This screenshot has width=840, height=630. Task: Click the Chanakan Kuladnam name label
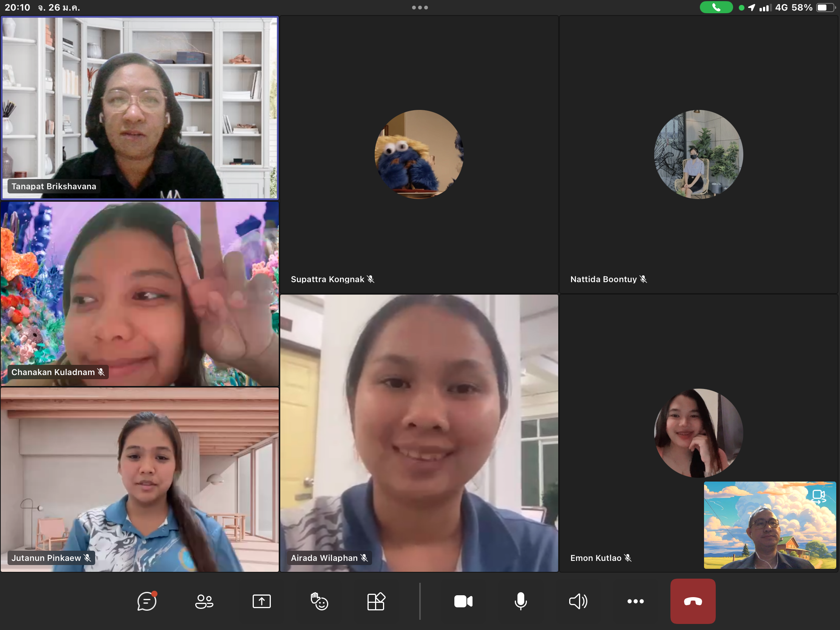[x=53, y=372]
